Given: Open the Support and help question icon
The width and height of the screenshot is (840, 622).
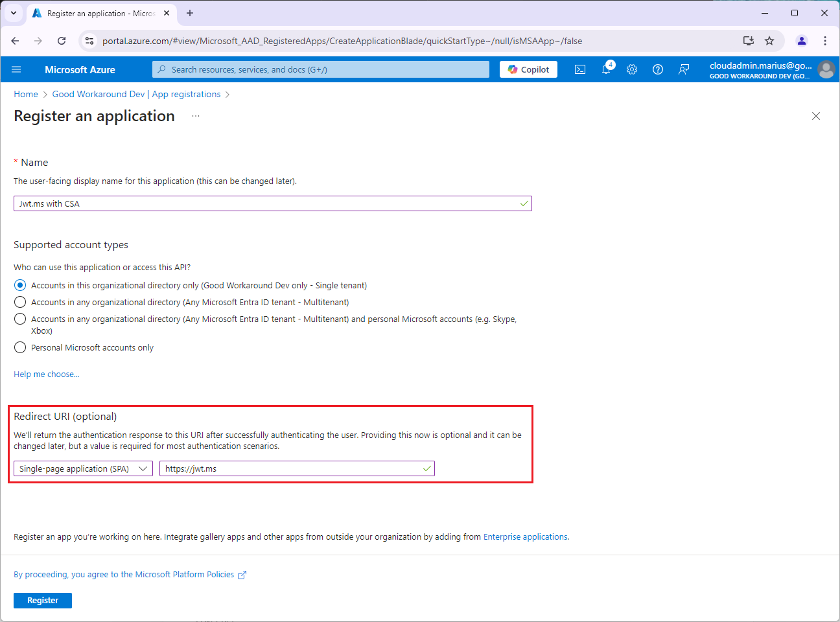Looking at the screenshot, I should (x=658, y=69).
